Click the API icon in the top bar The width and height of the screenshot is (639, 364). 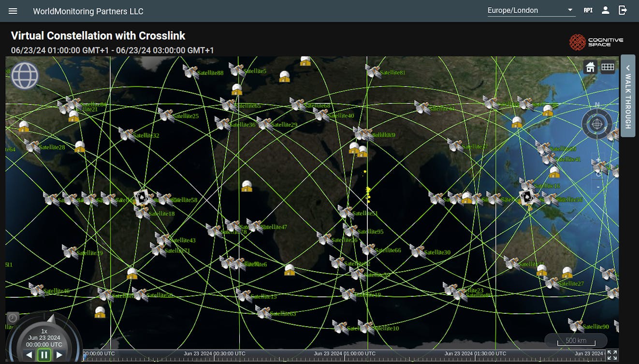588,10
